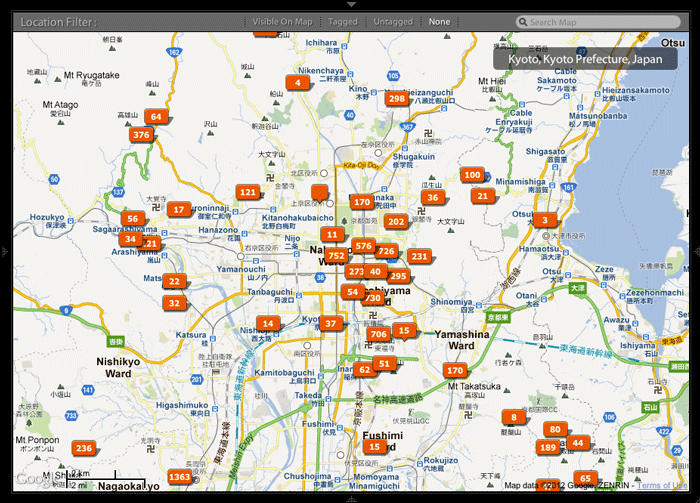Screen dimensions: 700x503
Task: Select the 37 photo cluster marker
Action: click(331, 324)
